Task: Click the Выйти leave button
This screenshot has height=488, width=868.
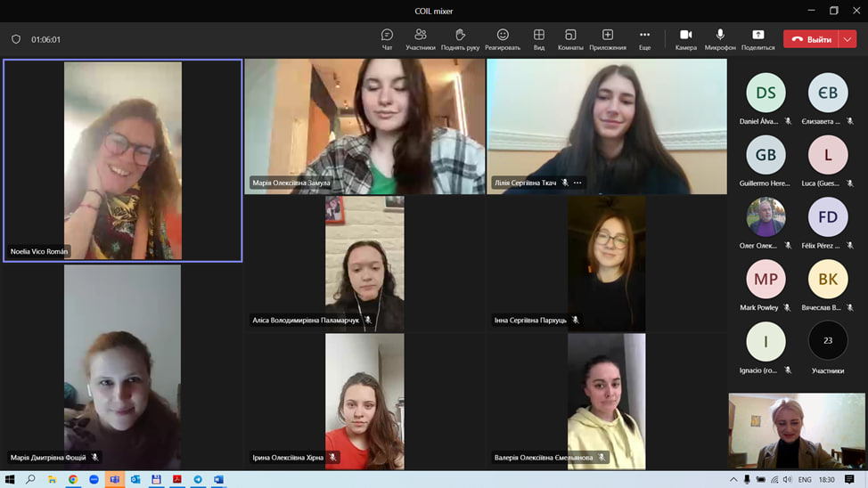Action: pyautogui.click(x=811, y=39)
